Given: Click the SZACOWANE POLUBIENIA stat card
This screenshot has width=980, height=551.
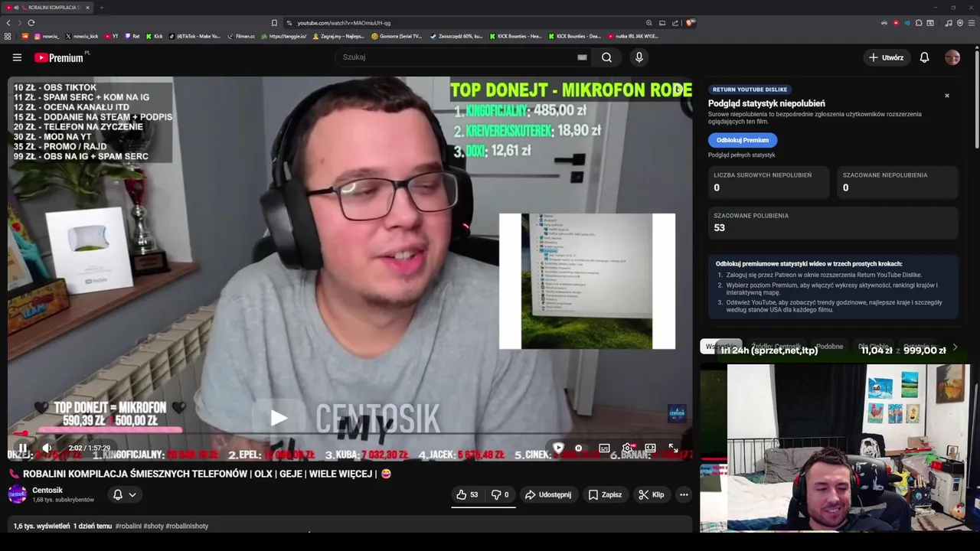Looking at the screenshot, I should 833,223.
